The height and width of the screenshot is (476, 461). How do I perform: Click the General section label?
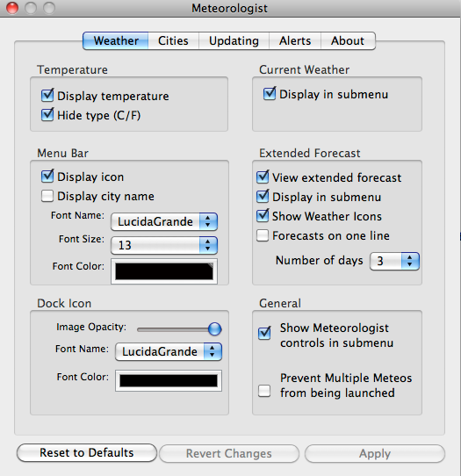pos(280,303)
